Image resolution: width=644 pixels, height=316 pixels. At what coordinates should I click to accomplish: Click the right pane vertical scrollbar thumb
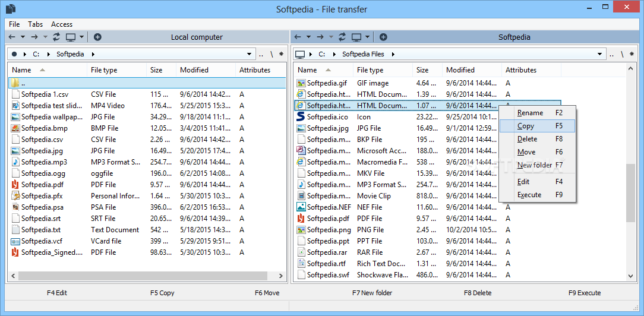(x=630, y=193)
